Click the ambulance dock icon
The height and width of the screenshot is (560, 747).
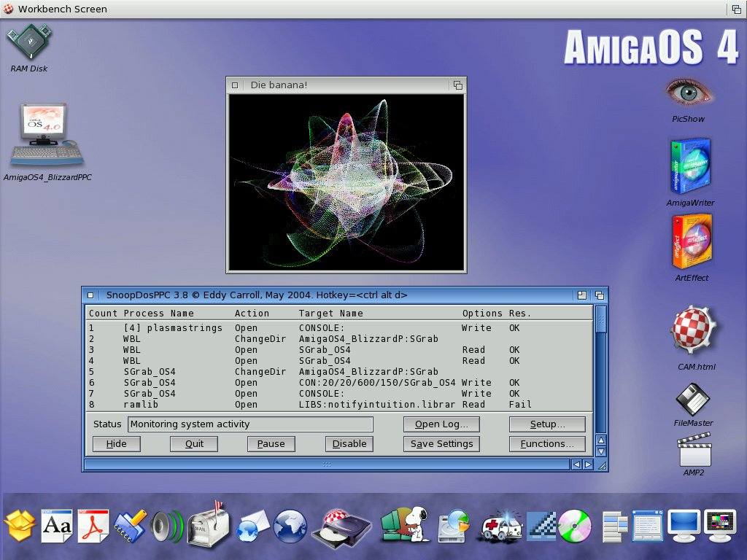(x=501, y=528)
